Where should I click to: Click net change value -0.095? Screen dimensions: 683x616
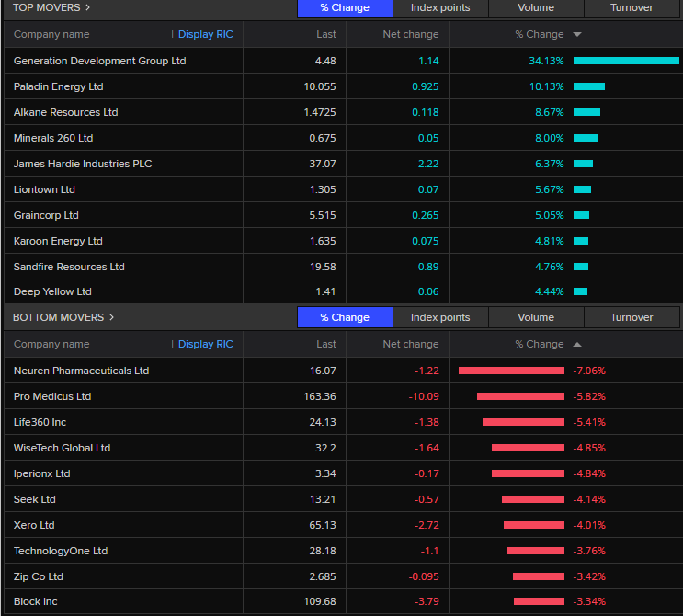tap(424, 576)
